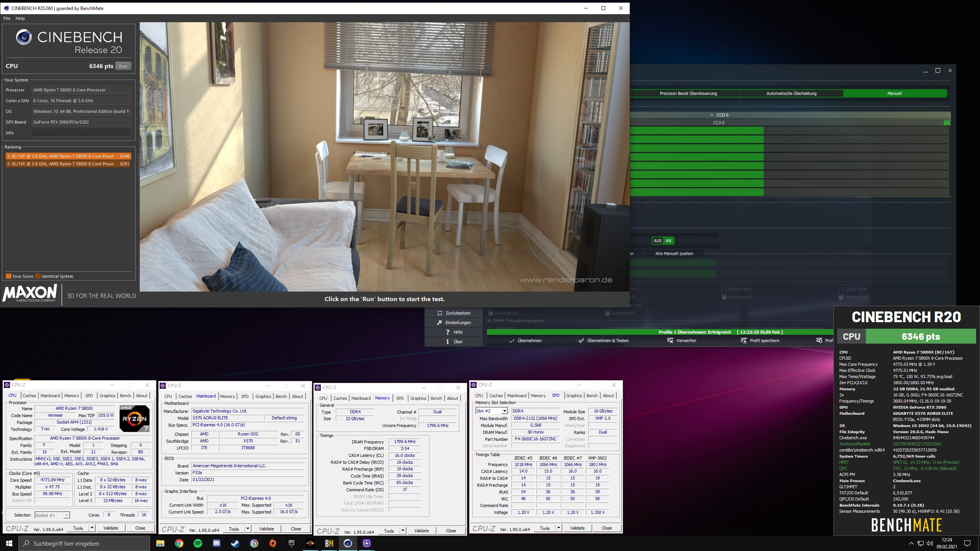Switch to BenchMate taskbar icon

click(x=329, y=543)
